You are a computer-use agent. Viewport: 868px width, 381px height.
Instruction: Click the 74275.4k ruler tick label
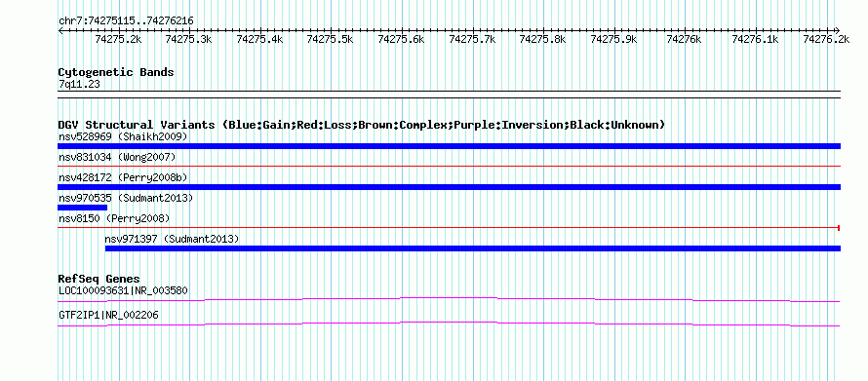(x=260, y=40)
